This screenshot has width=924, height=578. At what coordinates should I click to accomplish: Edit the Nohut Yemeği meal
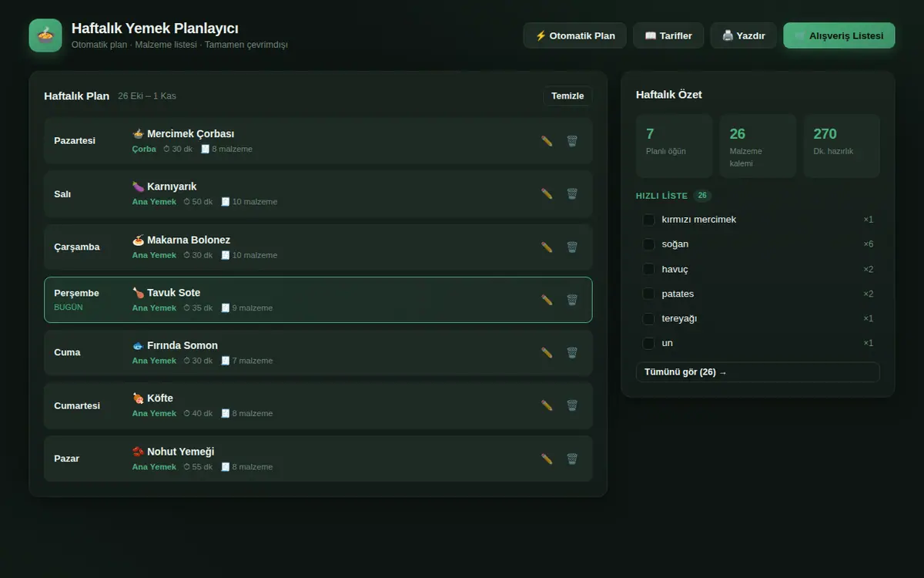pos(547,459)
